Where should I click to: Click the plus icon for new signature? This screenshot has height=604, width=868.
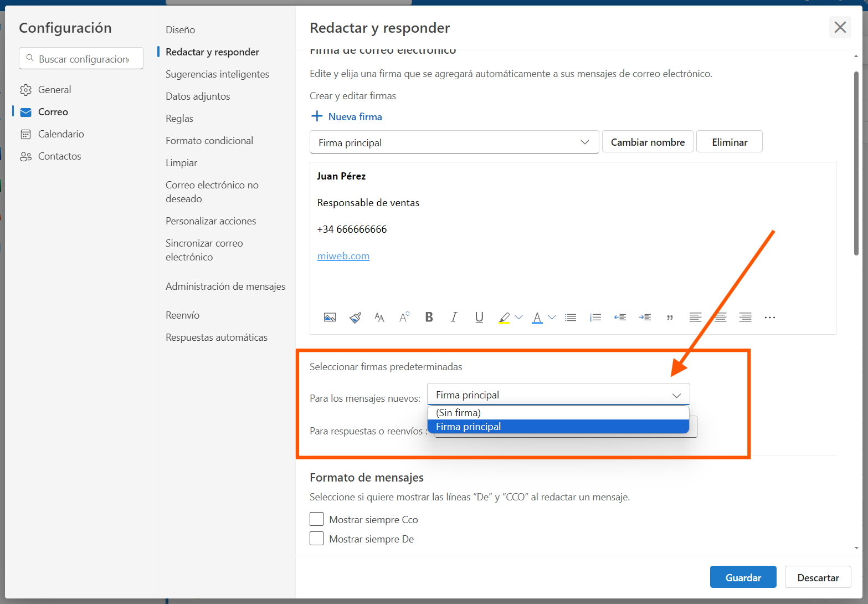(x=317, y=116)
